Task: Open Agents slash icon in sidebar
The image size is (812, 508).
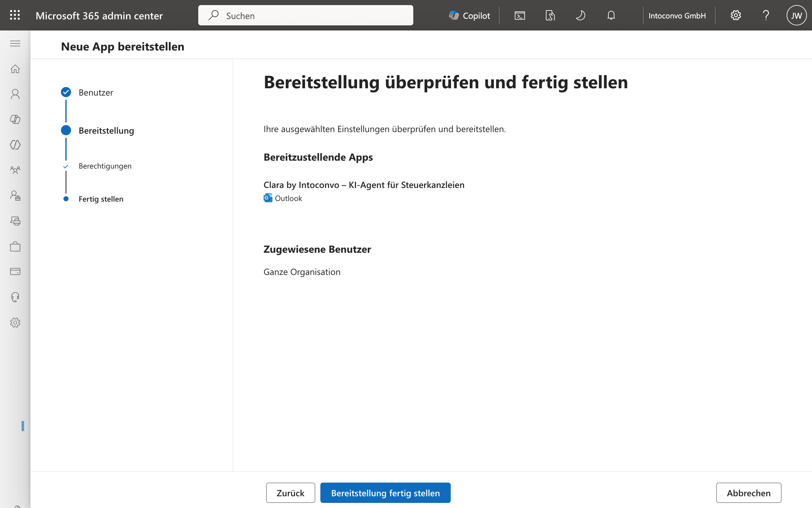Action: coord(15,145)
